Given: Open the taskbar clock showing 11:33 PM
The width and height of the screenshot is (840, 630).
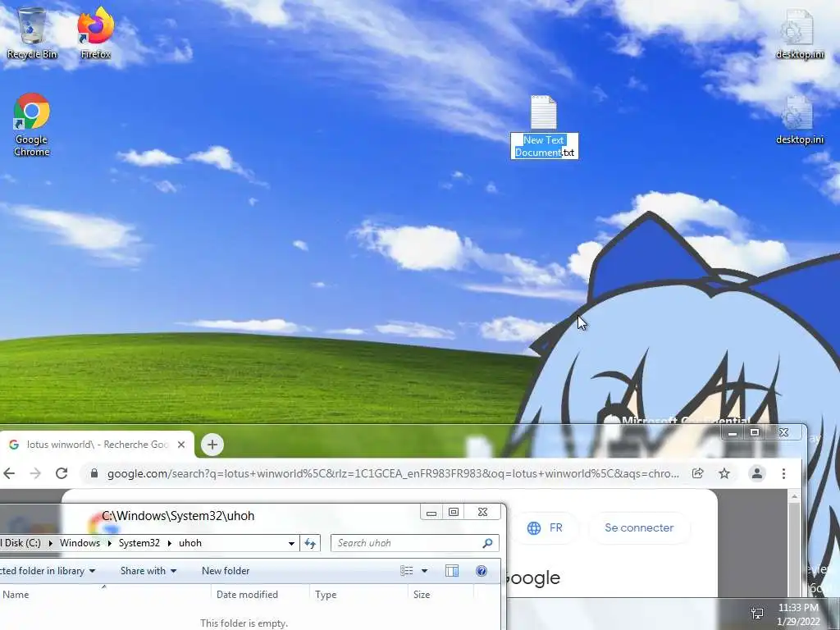Looking at the screenshot, I should point(798,614).
